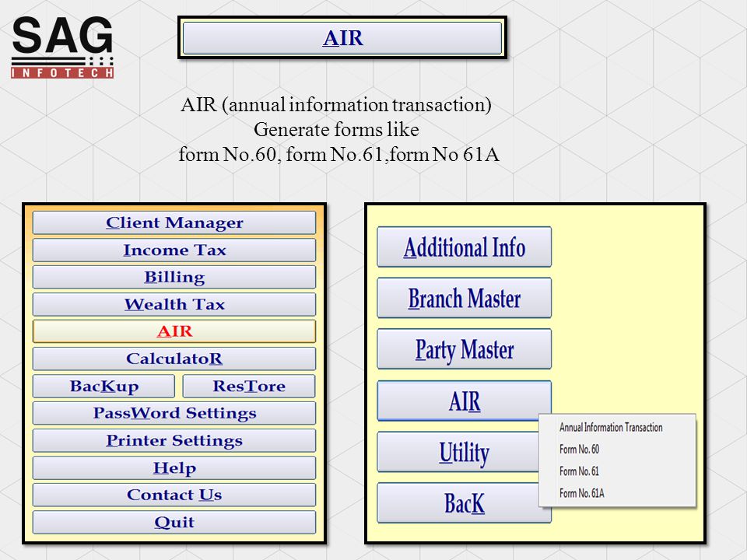Screen dimensions: 747x560
Task: Select Form No. 61 menu entry
Action: click(617, 471)
